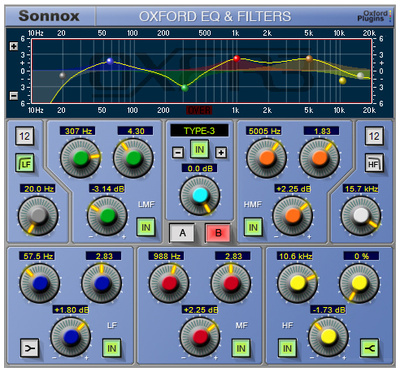Click the red MF Q knob
This screenshot has width=400, height=372.
231,283
